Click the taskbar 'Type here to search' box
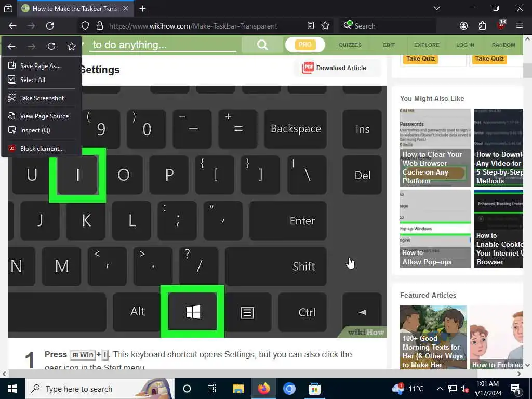This screenshot has height=399, width=532. tap(99, 389)
